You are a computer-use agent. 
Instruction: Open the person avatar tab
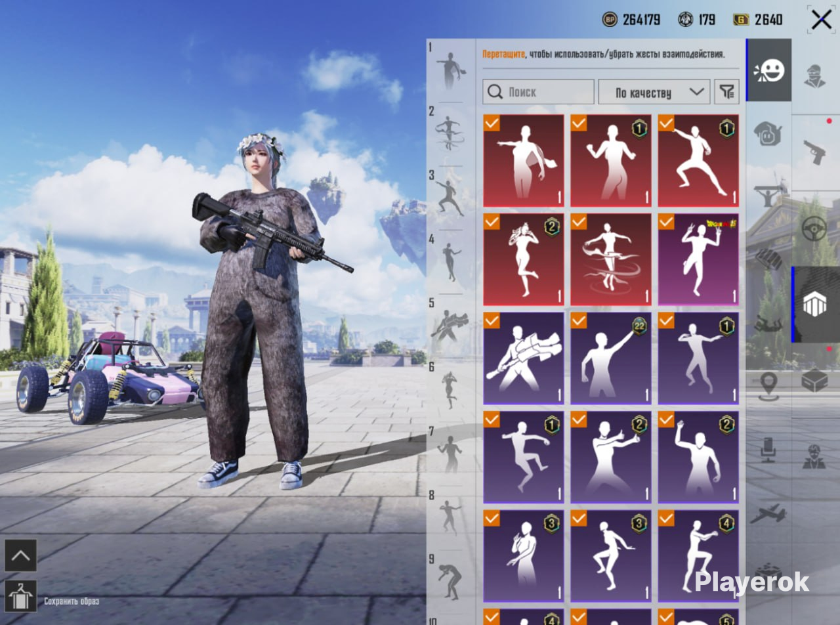[815, 457]
